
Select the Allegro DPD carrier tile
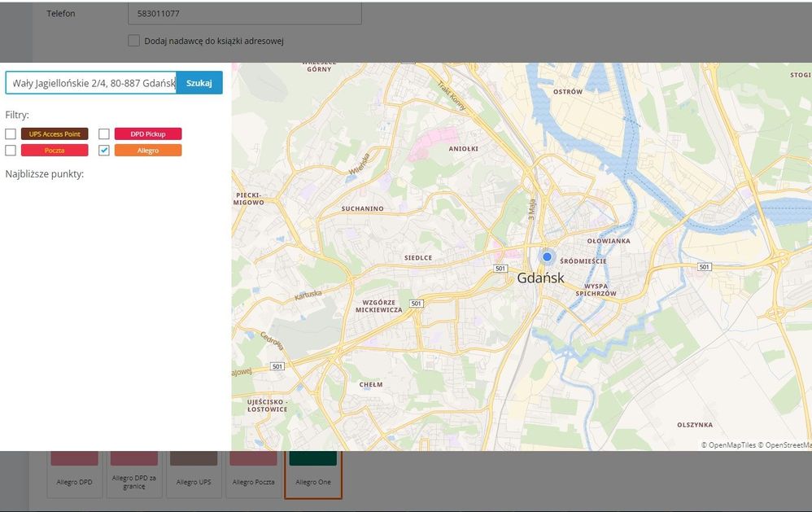75,475
